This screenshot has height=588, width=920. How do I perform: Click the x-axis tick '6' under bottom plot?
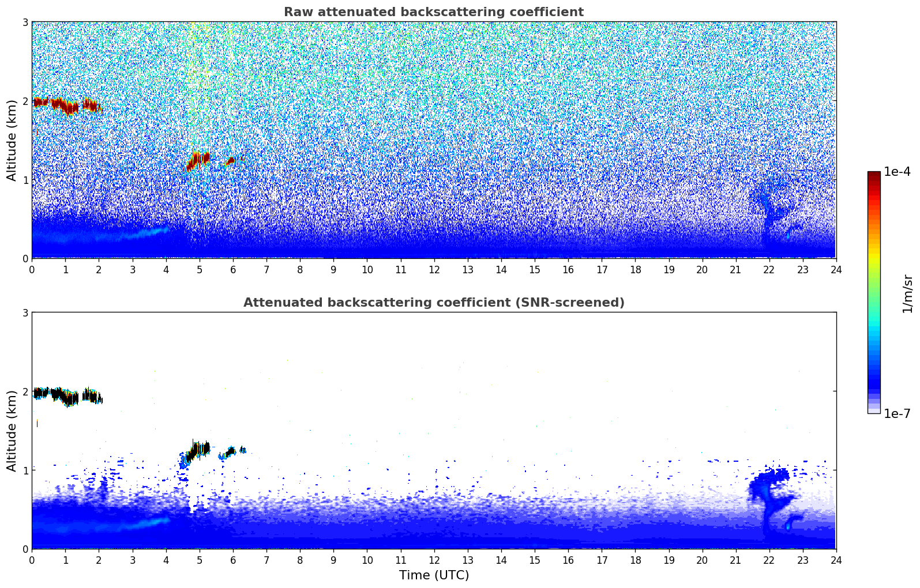233,560
